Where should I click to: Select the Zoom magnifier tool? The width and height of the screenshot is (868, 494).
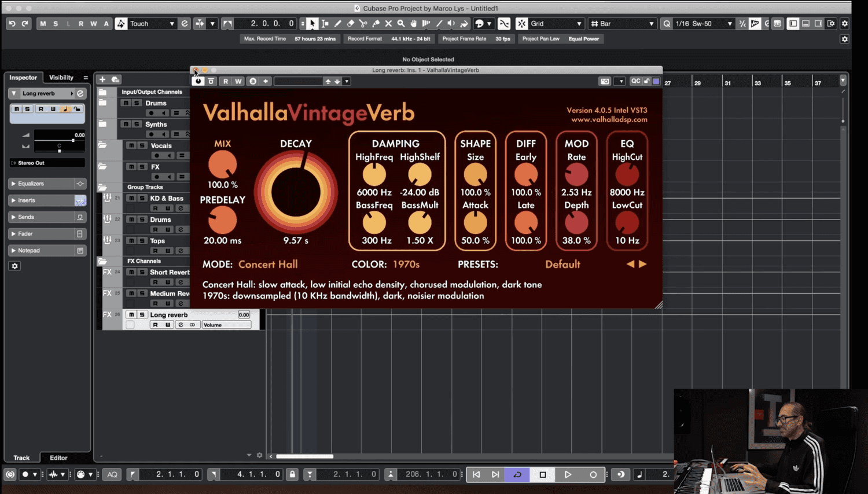point(401,24)
